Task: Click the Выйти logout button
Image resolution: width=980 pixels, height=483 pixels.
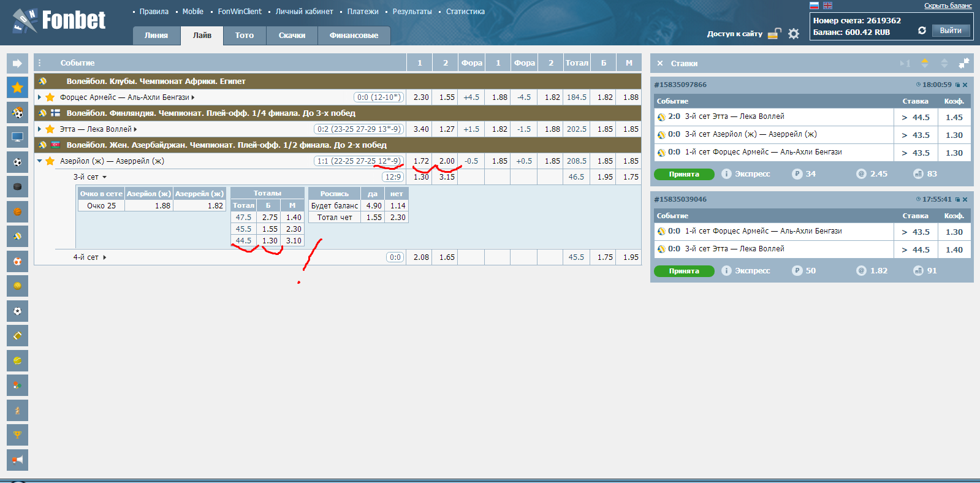Action: point(951,31)
